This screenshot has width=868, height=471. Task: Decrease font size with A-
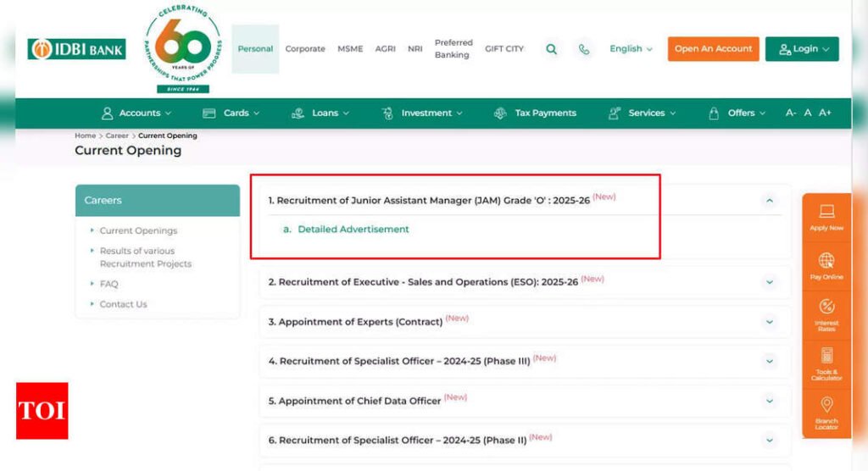click(791, 113)
